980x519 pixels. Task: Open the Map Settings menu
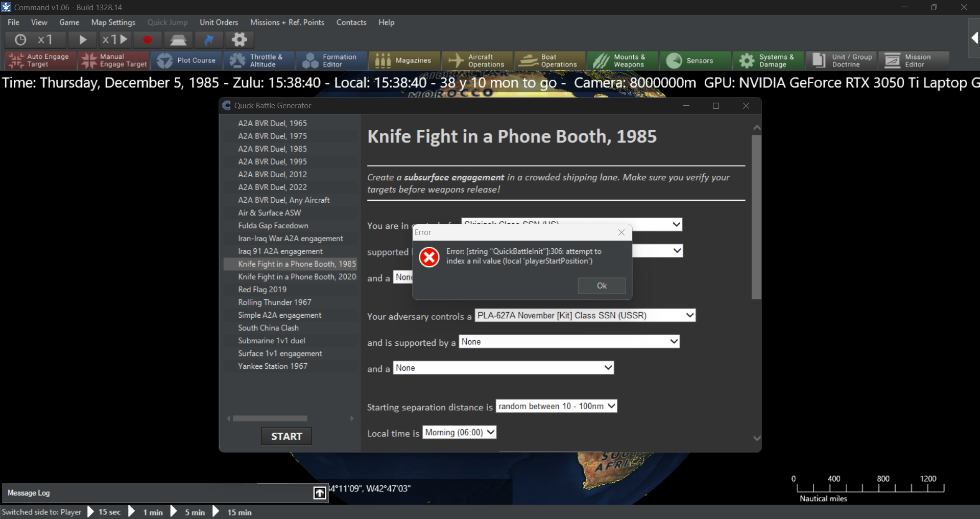[x=113, y=22]
